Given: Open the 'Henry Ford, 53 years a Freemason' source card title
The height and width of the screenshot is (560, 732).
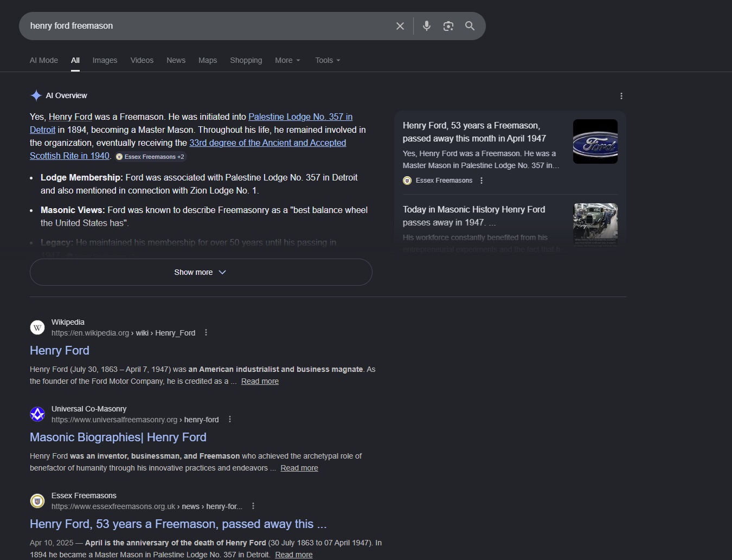Looking at the screenshot, I should [x=474, y=132].
